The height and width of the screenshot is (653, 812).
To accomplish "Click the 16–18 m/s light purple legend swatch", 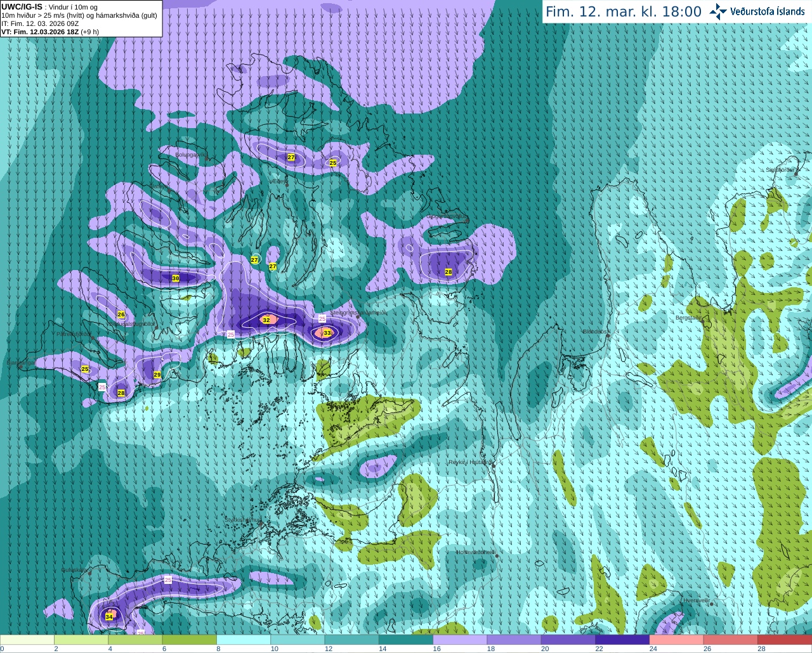I will (x=460, y=640).
